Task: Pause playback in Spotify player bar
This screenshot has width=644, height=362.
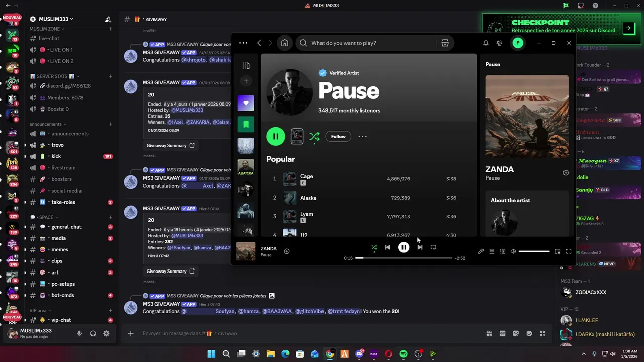Action: tap(404, 247)
